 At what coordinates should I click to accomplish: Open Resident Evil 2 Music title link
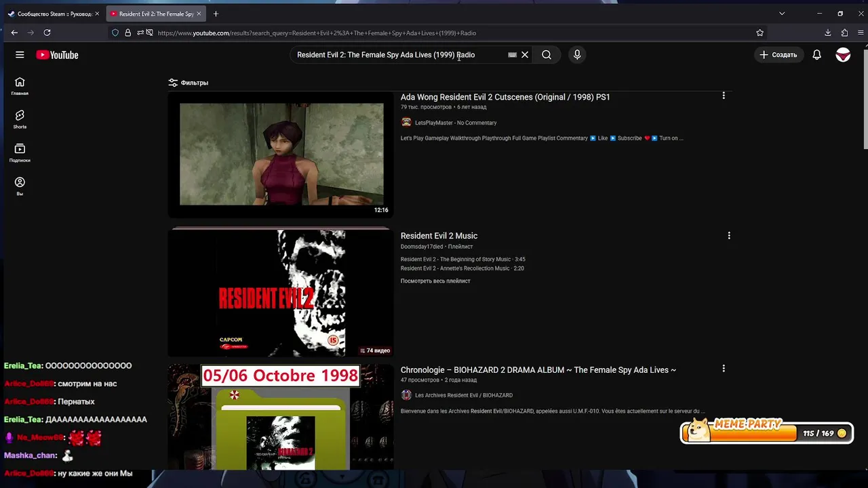(x=439, y=236)
